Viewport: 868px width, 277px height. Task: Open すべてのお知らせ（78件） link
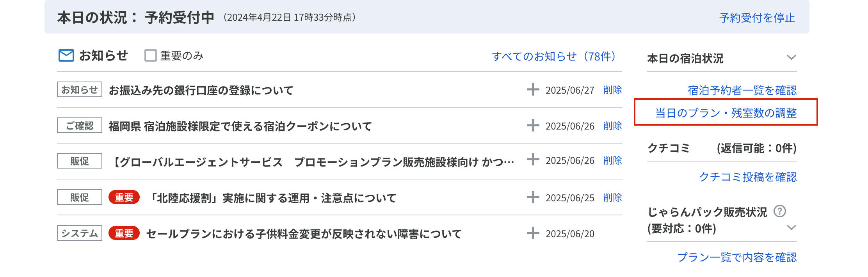tap(553, 57)
